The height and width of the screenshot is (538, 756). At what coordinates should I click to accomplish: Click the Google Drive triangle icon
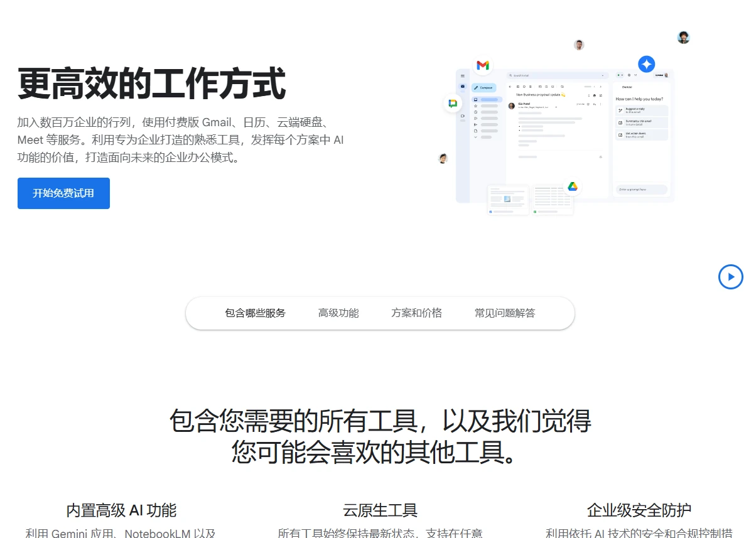[x=573, y=186]
